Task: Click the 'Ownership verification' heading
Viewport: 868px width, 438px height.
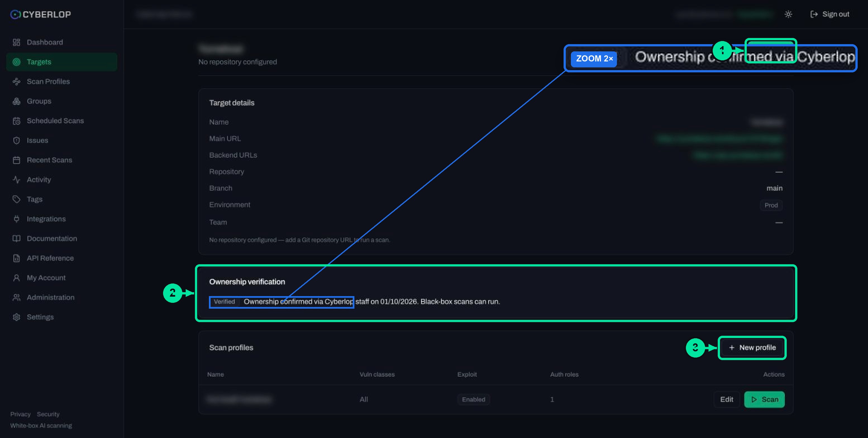Action: coord(247,282)
